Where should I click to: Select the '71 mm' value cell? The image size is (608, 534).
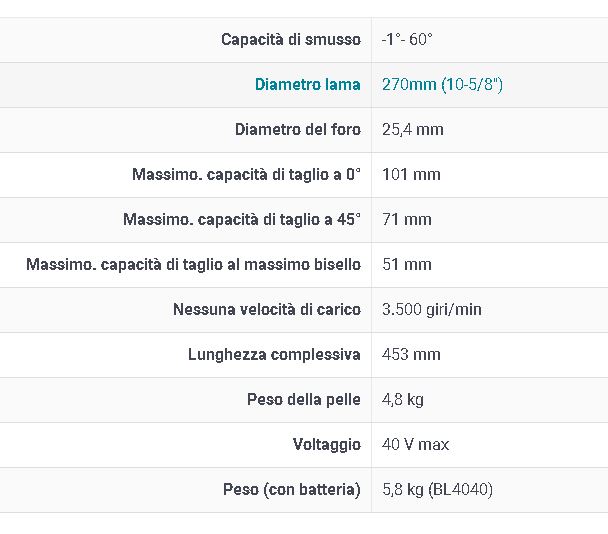click(x=407, y=219)
